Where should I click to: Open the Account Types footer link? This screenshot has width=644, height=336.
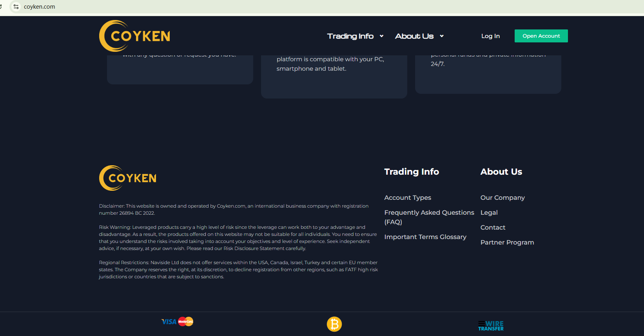click(x=408, y=198)
